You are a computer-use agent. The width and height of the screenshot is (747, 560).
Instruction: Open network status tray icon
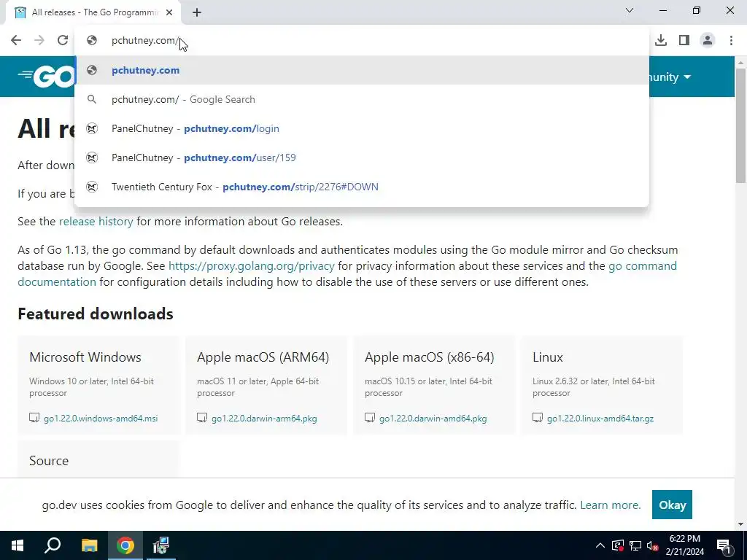point(635,546)
